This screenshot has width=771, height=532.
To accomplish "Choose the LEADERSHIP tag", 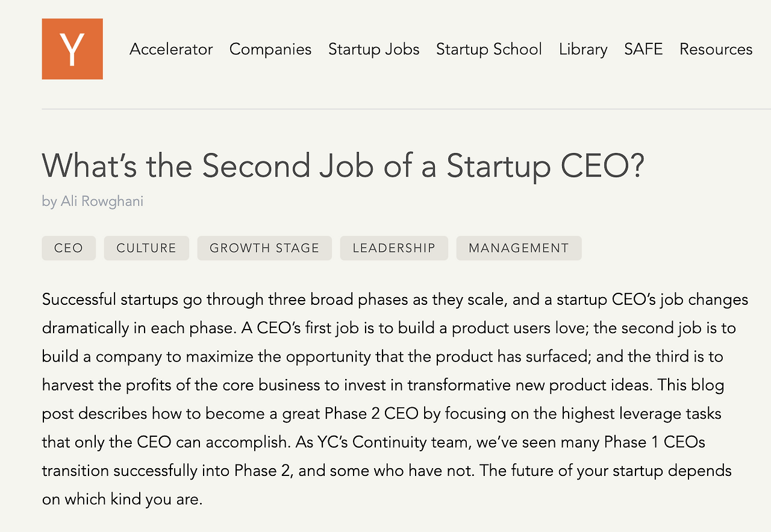I will 393,248.
